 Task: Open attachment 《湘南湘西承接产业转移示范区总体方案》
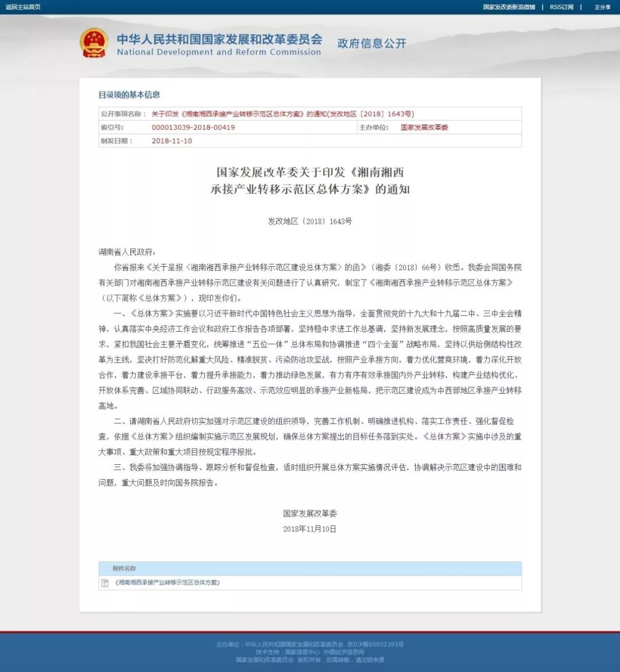tap(168, 583)
